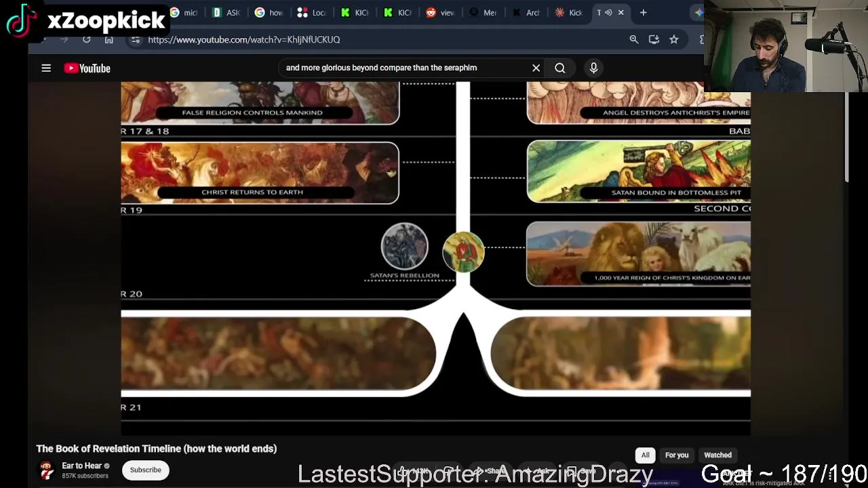Image resolution: width=868 pixels, height=488 pixels.
Task: Run search with magnifier button
Action: coord(560,68)
